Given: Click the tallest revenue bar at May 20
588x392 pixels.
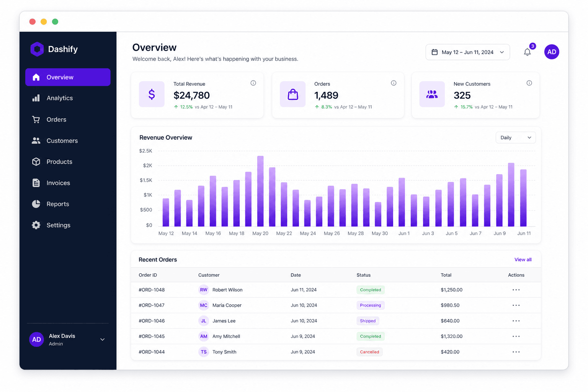Looking at the screenshot, I should pos(260,191).
